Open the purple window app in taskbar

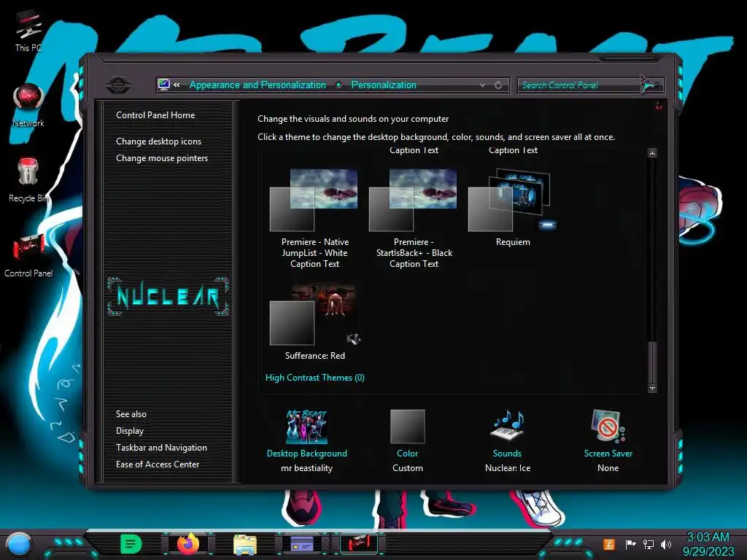(x=301, y=544)
